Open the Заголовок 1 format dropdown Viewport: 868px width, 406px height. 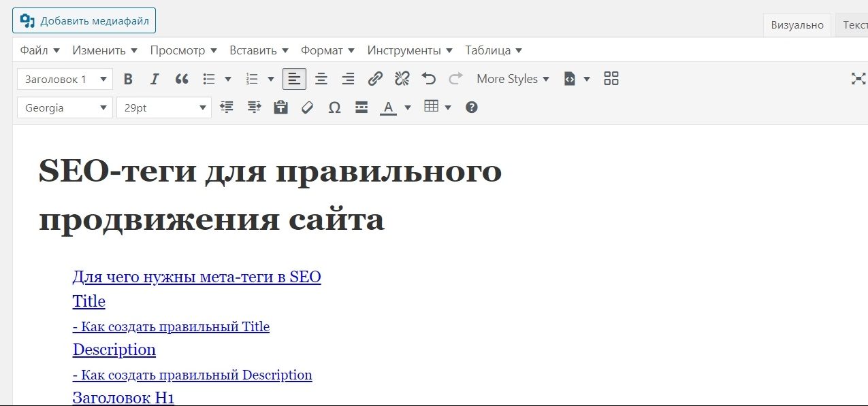click(65, 79)
